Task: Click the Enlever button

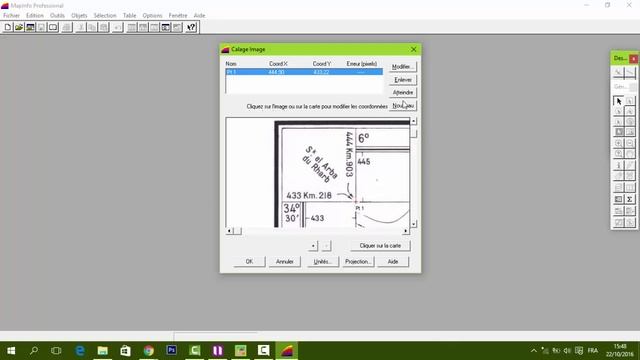Action: coord(403,80)
